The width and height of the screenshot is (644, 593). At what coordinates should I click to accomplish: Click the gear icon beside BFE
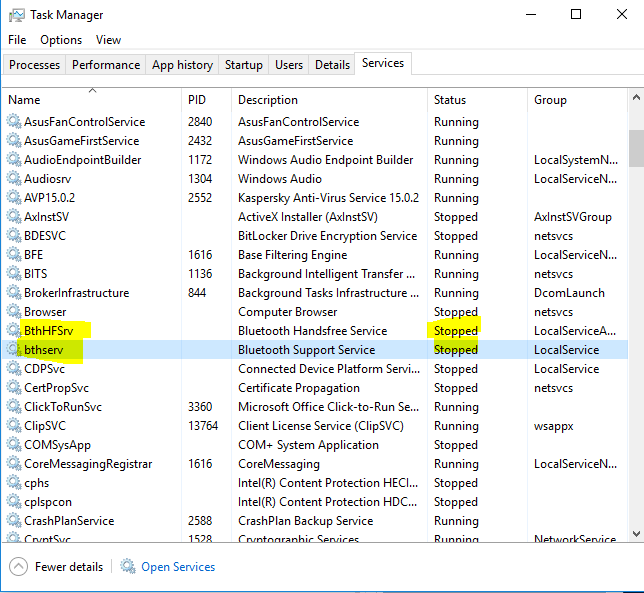click(14, 254)
